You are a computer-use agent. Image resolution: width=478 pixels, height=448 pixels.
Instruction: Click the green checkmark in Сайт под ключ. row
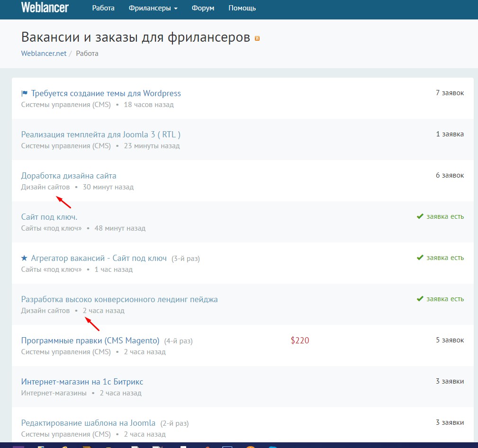(420, 216)
